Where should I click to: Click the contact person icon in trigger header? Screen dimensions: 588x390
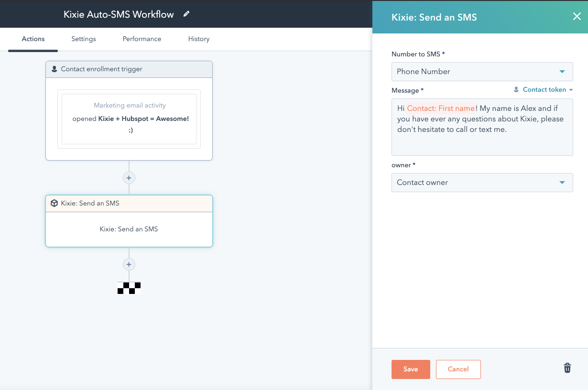(x=54, y=69)
